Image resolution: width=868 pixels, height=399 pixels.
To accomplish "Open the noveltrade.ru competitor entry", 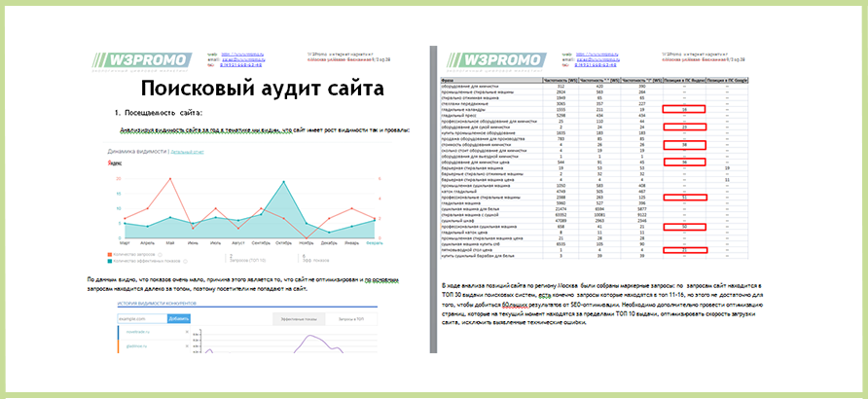I will (x=138, y=332).
